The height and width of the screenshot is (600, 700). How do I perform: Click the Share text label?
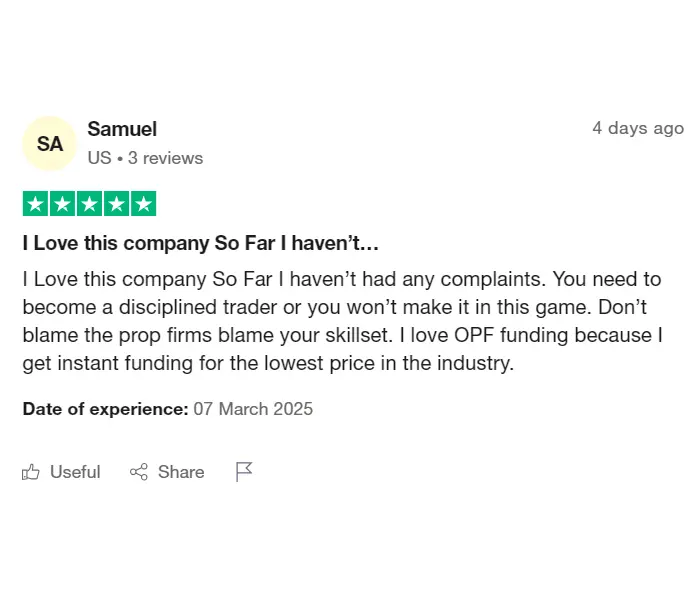click(x=181, y=472)
